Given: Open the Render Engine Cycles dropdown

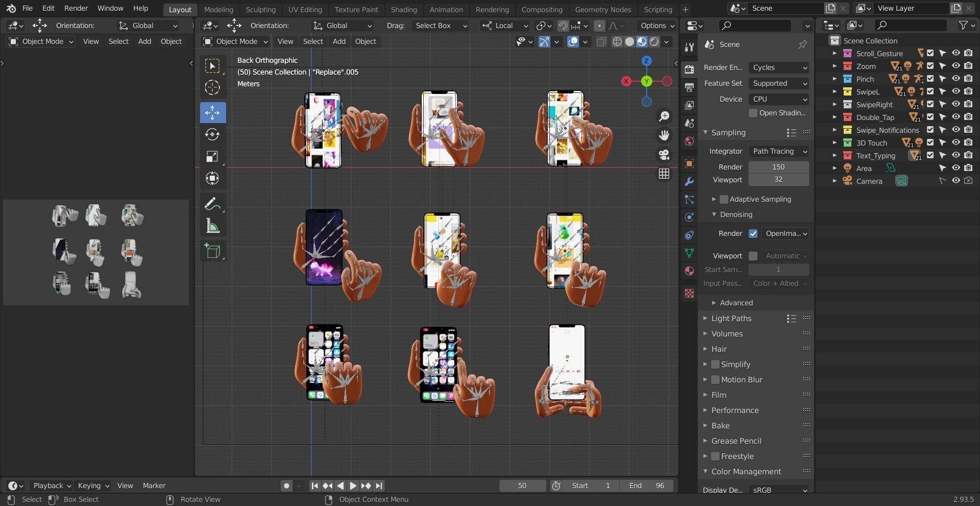Looking at the screenshot, I should (779, 67).
